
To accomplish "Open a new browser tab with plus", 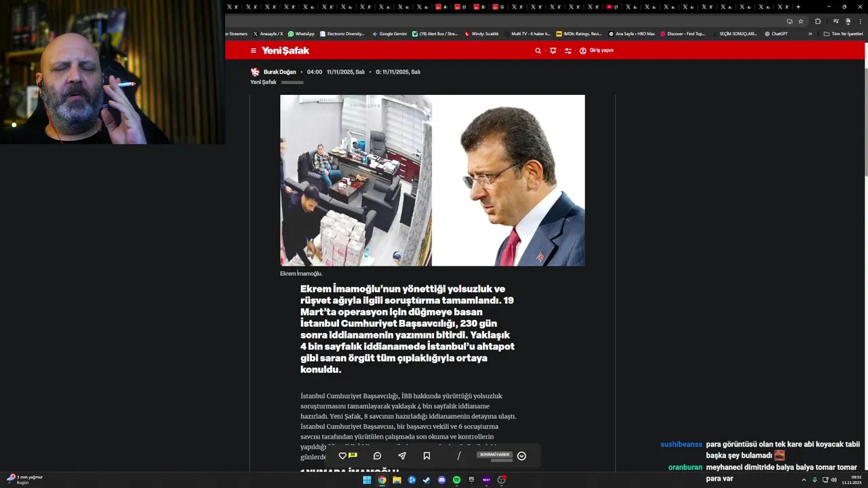I will coord(798,7).
